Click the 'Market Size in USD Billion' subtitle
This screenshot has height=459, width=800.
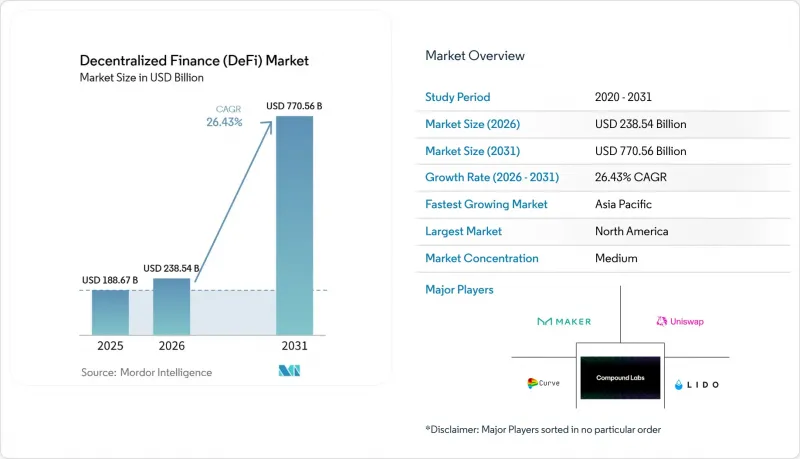point(142,78)
